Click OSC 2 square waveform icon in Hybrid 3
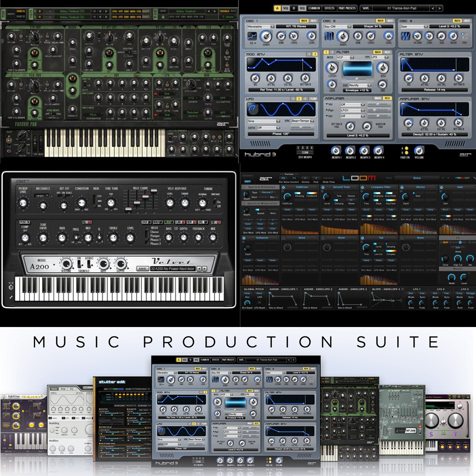The height and width of the screenshot is (476, 476). (x=328, y=37)
